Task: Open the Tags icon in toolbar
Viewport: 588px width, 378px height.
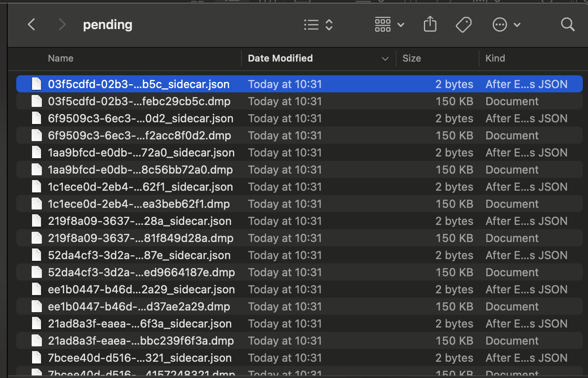Action: (x=464, y=25)
